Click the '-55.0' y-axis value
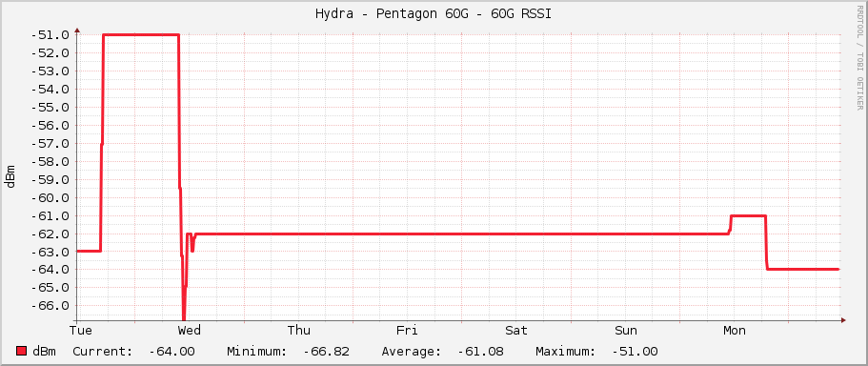The image size is (868, 366). click(x=50, y=107)
